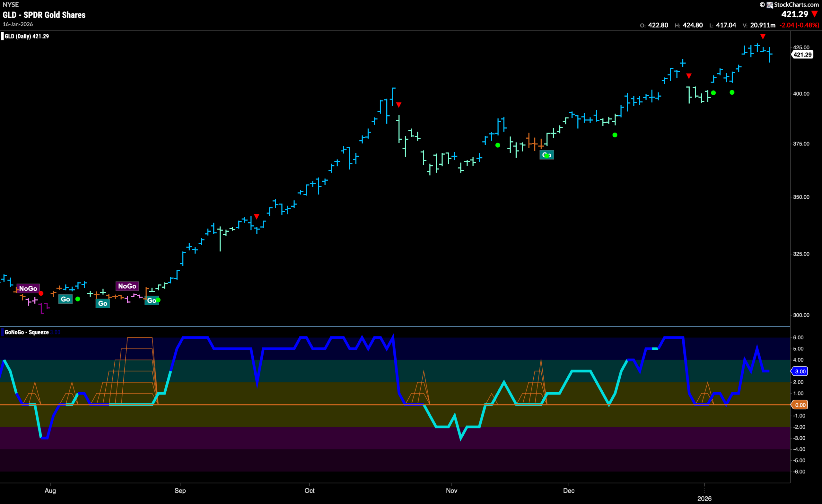Click the 421.29 price tag on axis
Viewport: 822px width, 504px height.
(802, 55)
